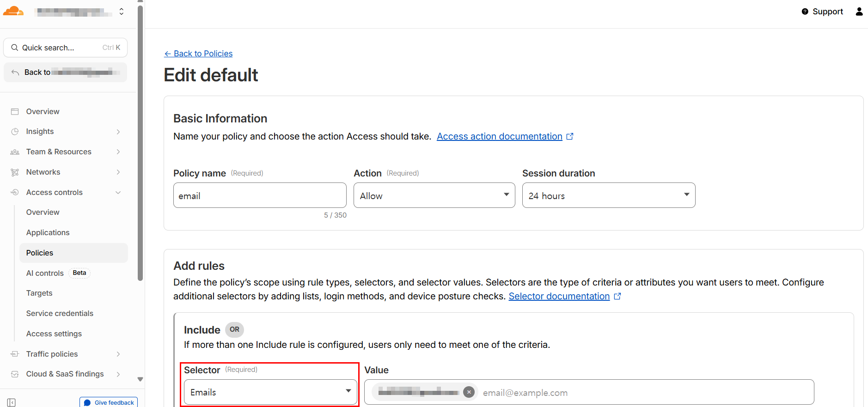Open the Selector dropdown showing Emails

click(x=270, y=392)
